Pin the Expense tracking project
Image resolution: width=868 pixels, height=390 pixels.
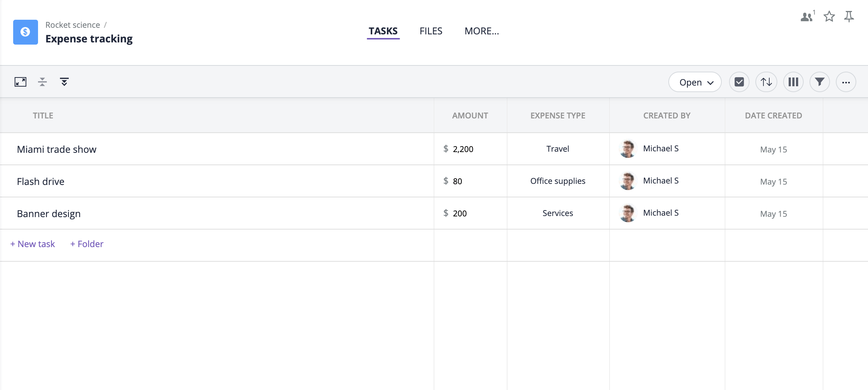pos(849,16)
